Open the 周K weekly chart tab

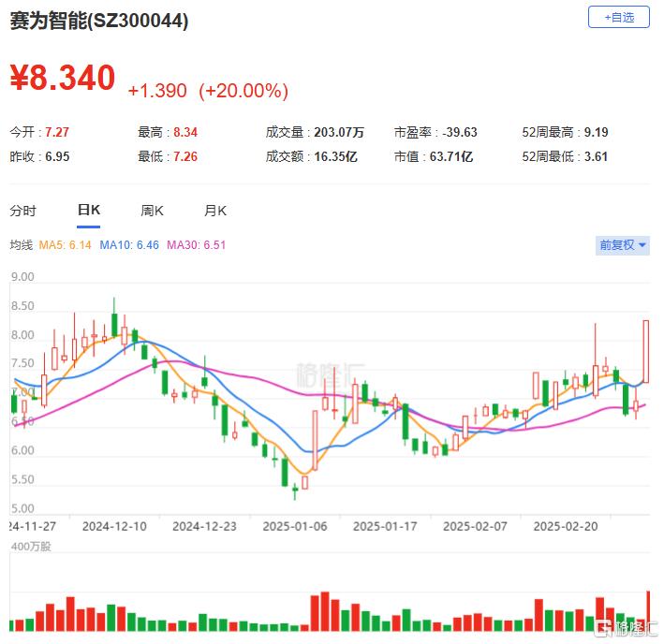point(152,211)
